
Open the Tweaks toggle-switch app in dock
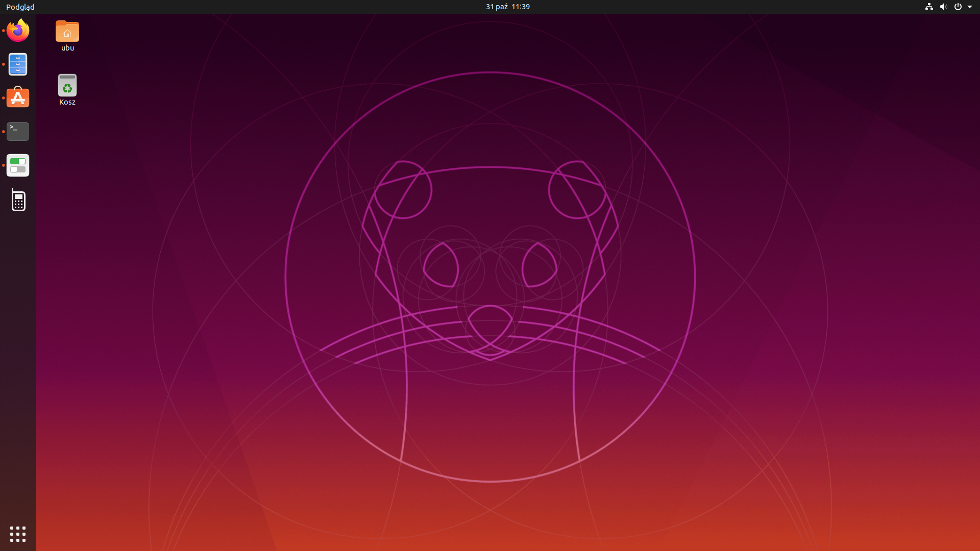click(x=18, y=165)
